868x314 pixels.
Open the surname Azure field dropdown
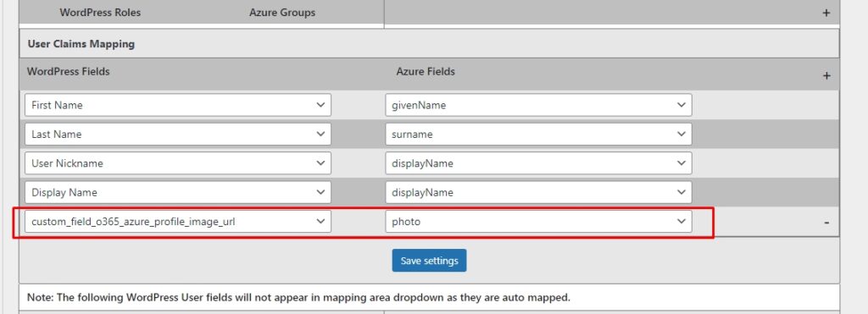[x=538, y=135]
